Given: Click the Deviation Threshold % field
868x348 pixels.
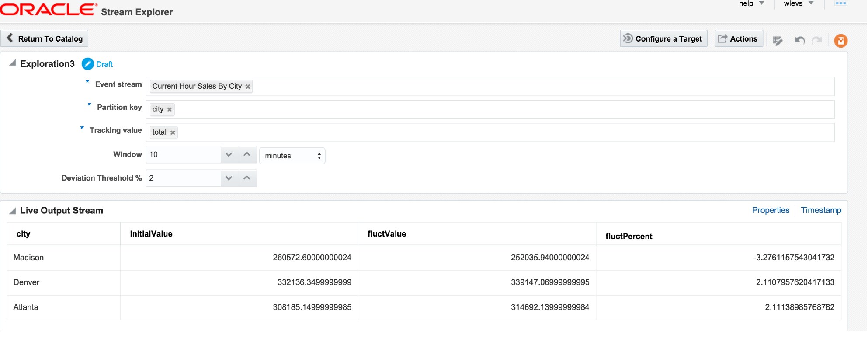Looking at the screenshot, I should click(x=183, y=178).
